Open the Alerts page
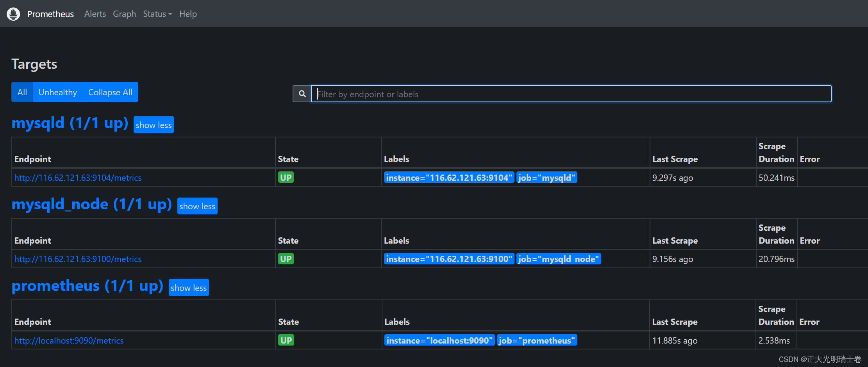868x367 pixels. coord(95,14)
